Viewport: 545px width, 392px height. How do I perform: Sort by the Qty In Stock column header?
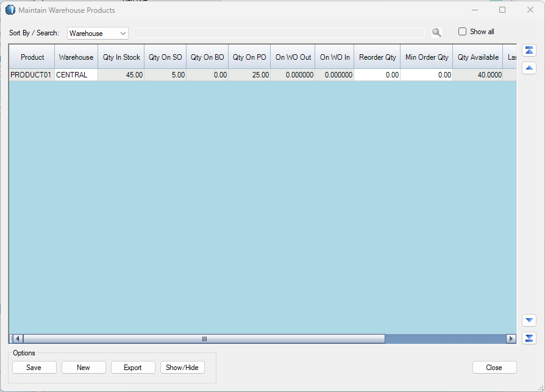click(121, 57)
